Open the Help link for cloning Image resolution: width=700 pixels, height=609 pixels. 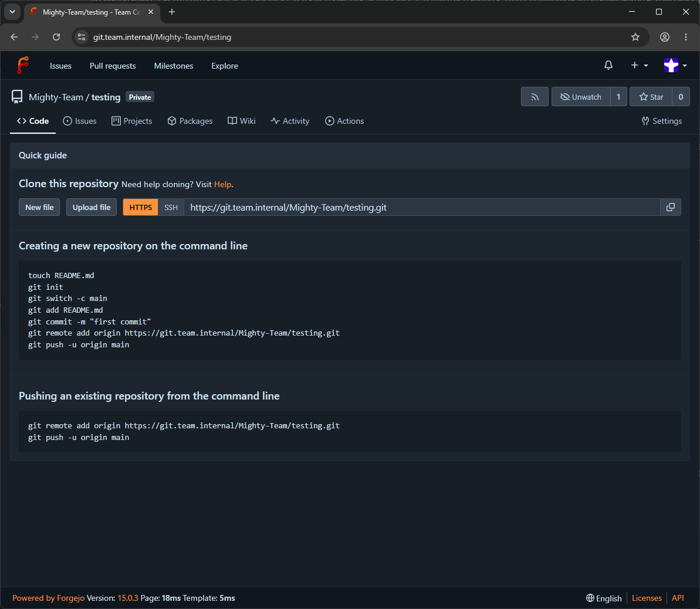coord(223,184)
